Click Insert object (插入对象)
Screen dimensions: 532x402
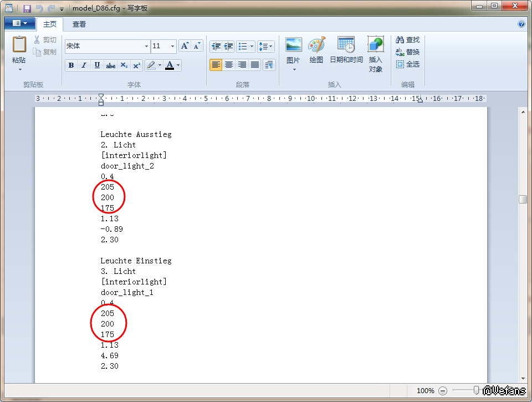[x=376, y=54]
